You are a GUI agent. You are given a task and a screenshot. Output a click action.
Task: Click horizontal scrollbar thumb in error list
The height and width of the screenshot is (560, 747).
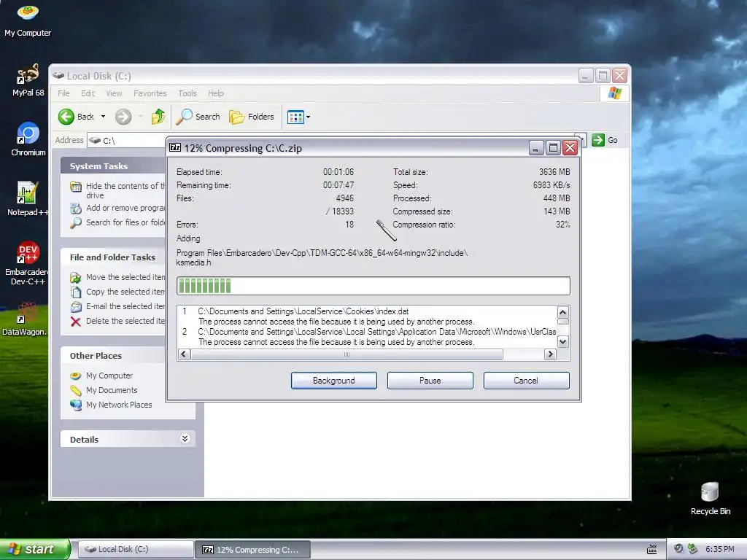[x=347, y=354]
